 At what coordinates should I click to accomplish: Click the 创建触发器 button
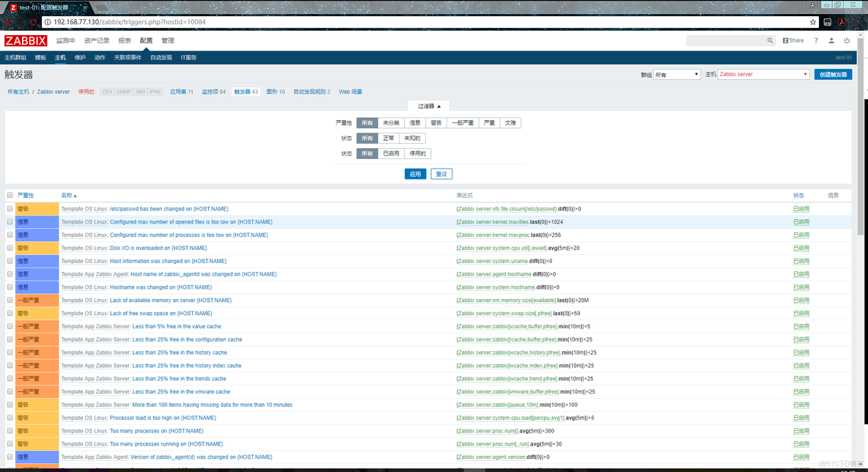[x=833, y=74]
